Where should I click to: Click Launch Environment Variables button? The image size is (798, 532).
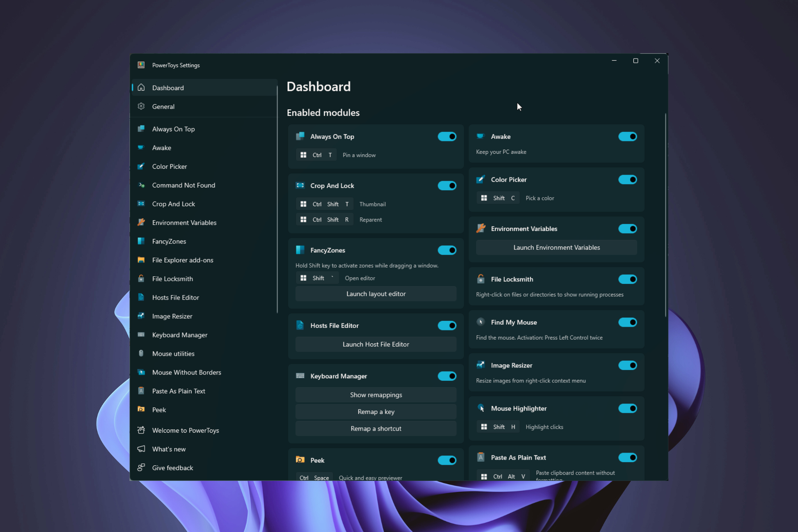pos(557,247)
